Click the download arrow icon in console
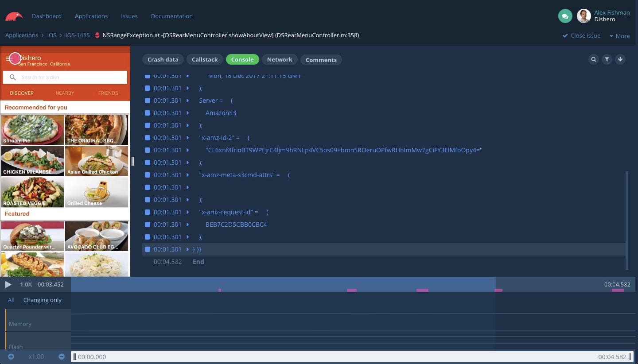 (x=620, y=59)
